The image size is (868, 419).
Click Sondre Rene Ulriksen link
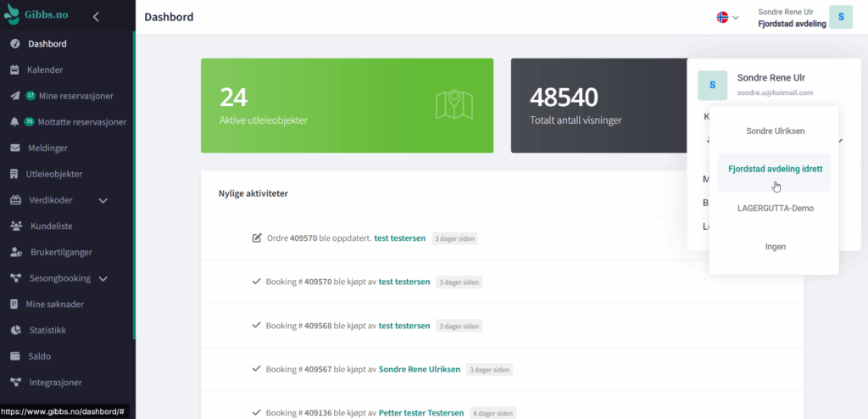pos(420,369)
